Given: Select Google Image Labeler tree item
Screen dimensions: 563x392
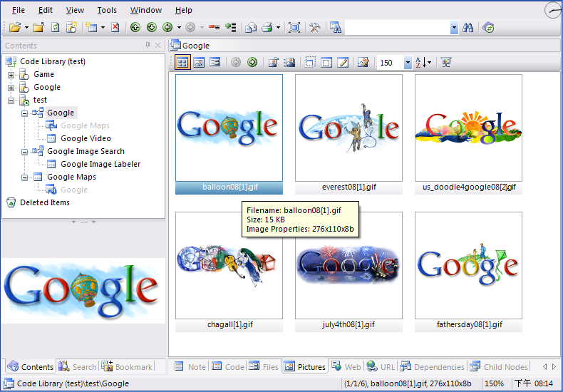Looking at the screenshot, I should 100,164.
